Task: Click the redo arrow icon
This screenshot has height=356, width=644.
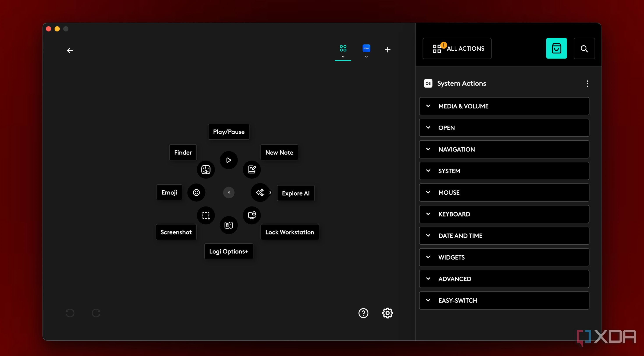Action: click(96, 313)
